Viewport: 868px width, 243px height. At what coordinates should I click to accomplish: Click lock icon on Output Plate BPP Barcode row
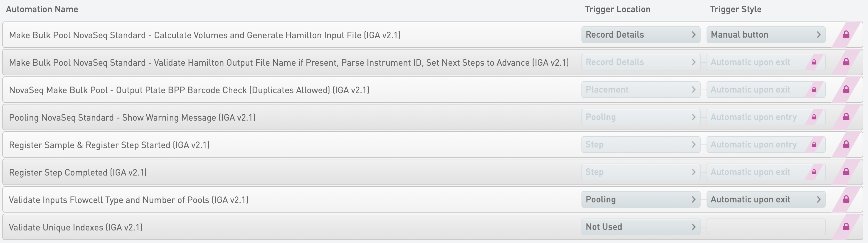(846, 90)
